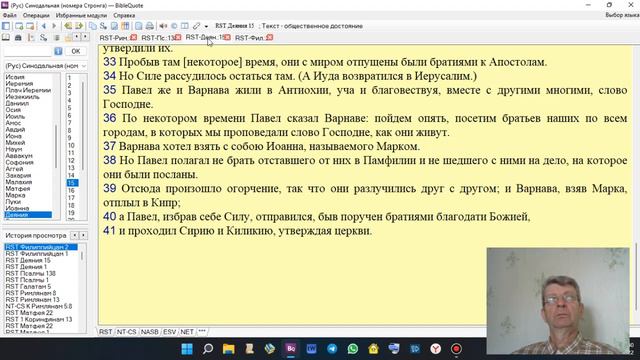Close the RST-Пс:13 tab

coord(178,38)
